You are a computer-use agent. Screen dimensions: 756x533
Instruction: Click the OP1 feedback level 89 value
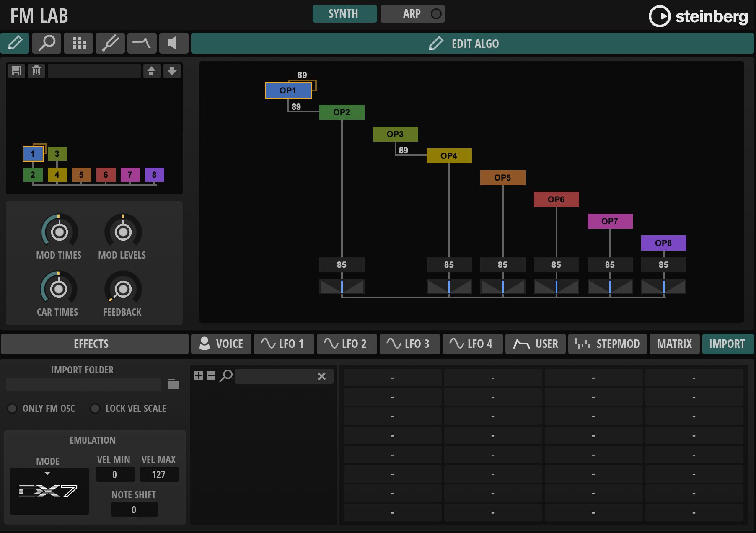302,75
